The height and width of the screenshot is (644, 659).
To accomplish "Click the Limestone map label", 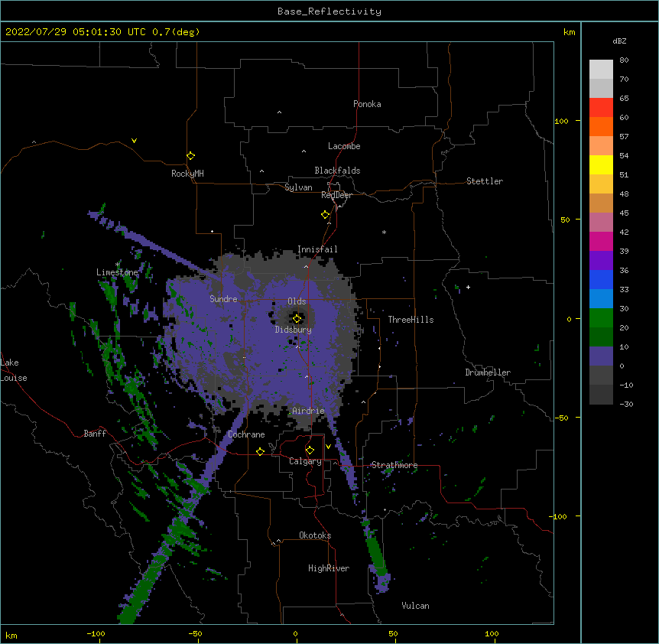I will click(117, 272).
